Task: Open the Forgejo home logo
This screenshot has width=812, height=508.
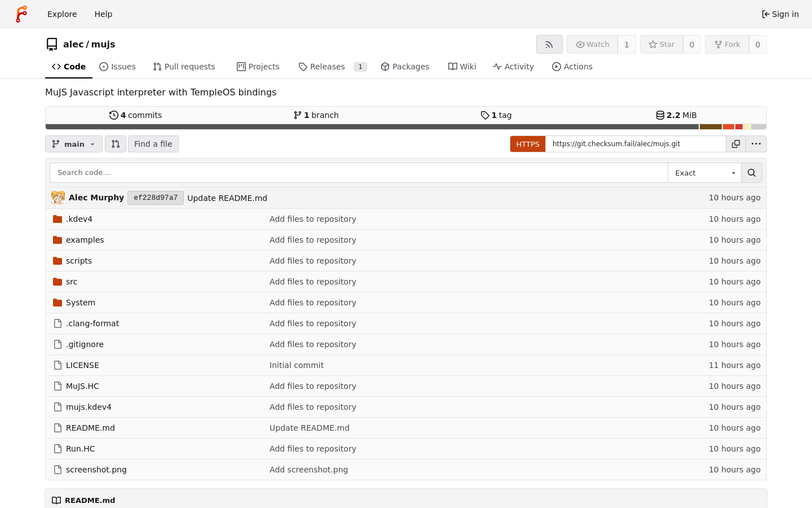Action: [21, 14]
